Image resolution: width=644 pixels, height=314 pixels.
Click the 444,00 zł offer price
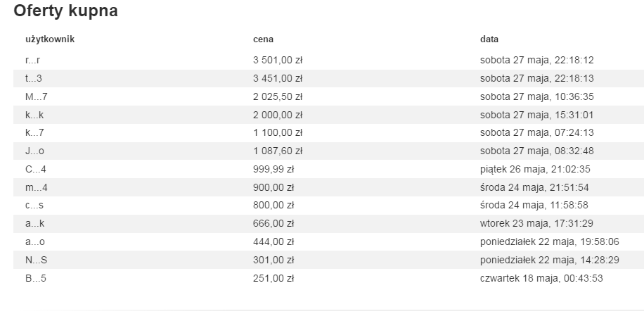coord(273,241)
